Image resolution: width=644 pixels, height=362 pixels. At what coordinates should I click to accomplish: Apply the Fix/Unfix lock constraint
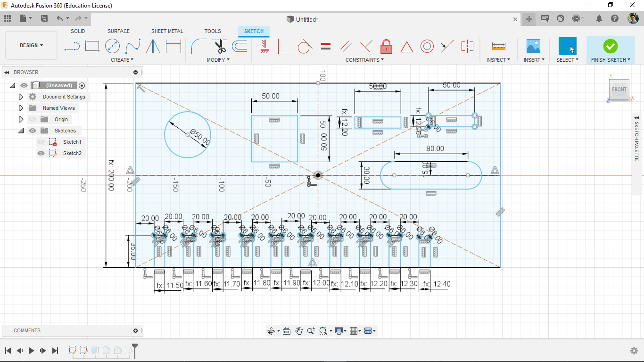(386, 46)
